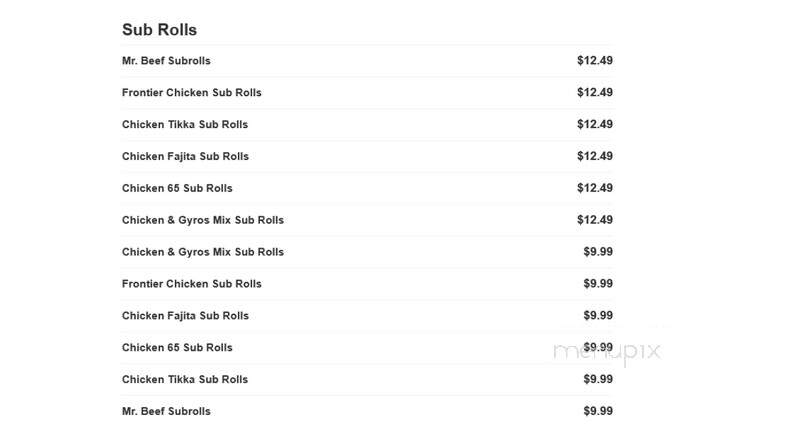Click the $12.49 price beside Chicken 65
786x434 pixels.
point(595,188)
